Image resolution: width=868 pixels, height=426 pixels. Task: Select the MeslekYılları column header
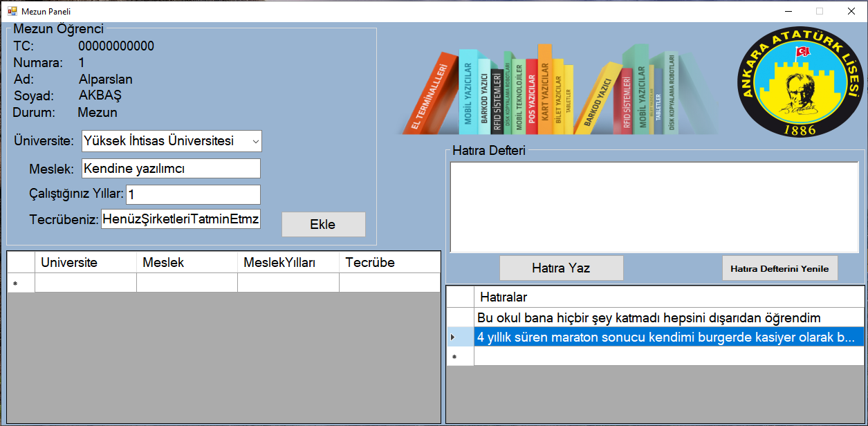(x=288, y=262)
